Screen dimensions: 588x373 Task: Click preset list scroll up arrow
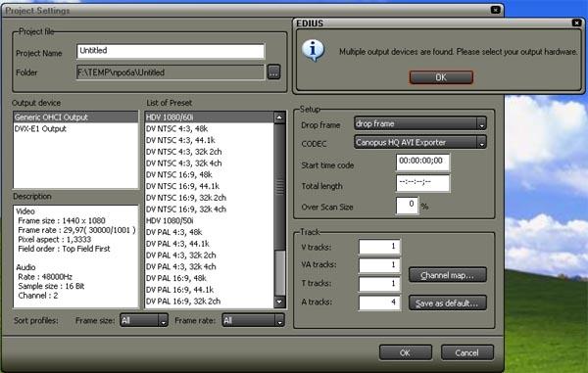click(279, 117)
